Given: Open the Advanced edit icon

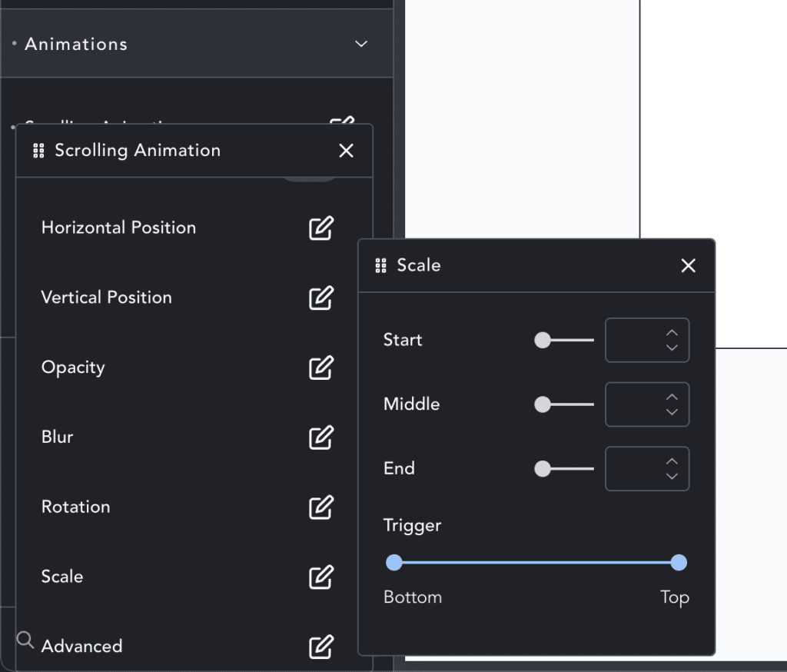Looking at the screenshot, I should click(321, 647).
